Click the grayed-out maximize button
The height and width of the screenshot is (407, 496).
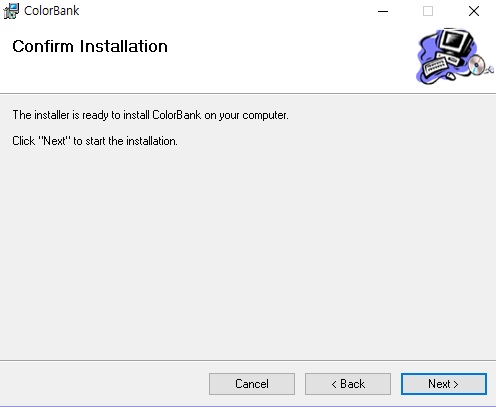tap(428, 11)
